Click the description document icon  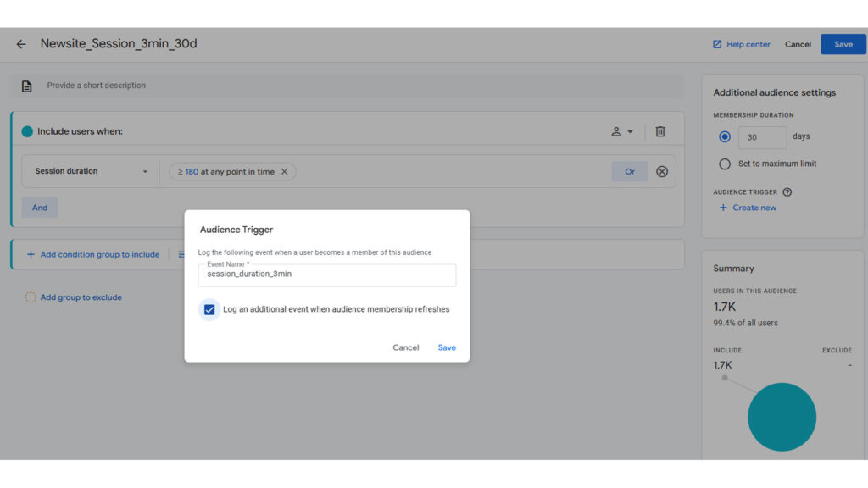tap(26, 86)
